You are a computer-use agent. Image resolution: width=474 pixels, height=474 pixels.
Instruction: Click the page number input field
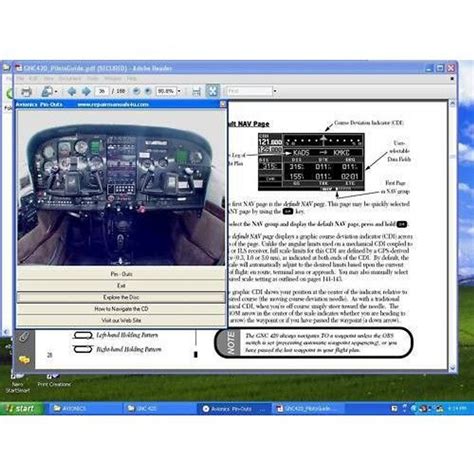coord(102,91)
